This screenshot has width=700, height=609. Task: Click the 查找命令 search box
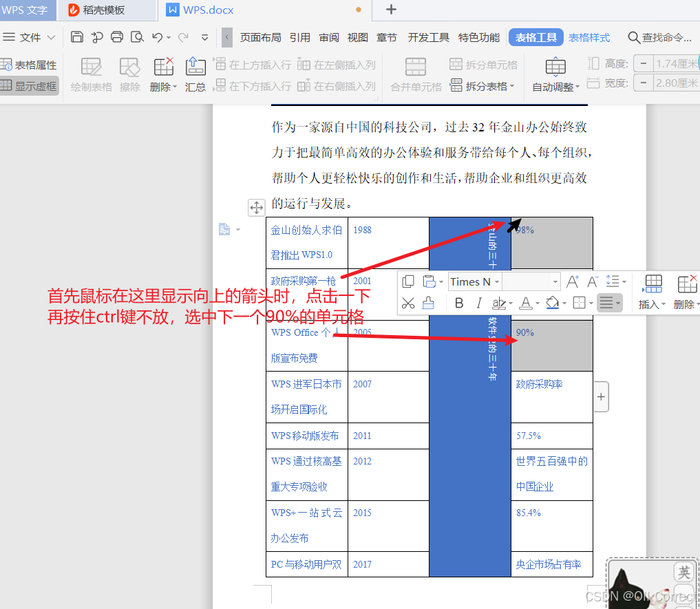(x=661, y=38)
